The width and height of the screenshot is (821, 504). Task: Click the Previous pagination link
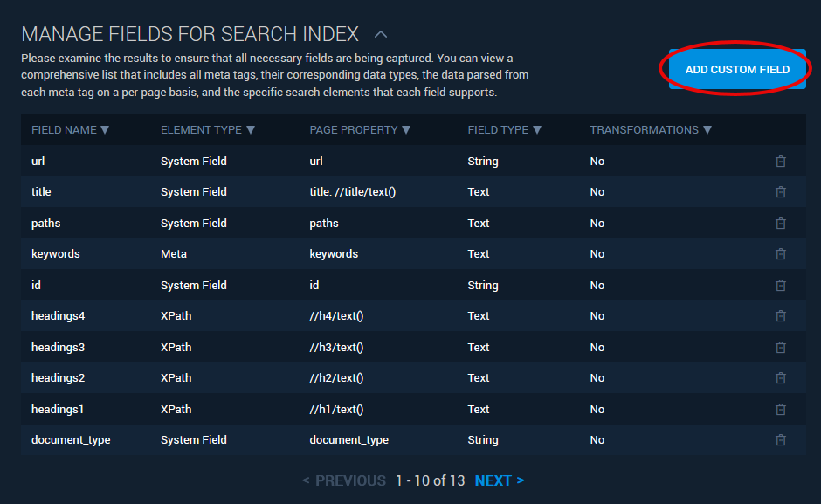[344, 480]
